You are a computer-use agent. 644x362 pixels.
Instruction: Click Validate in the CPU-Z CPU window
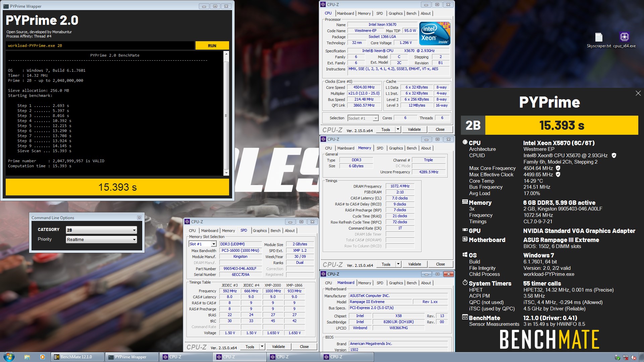pos(414,129)
